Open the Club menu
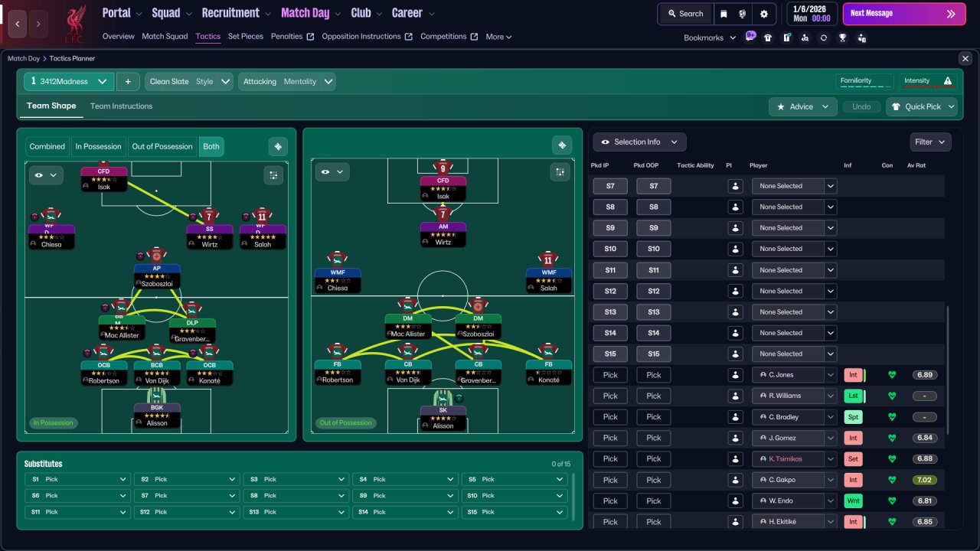 coord(367,13)
